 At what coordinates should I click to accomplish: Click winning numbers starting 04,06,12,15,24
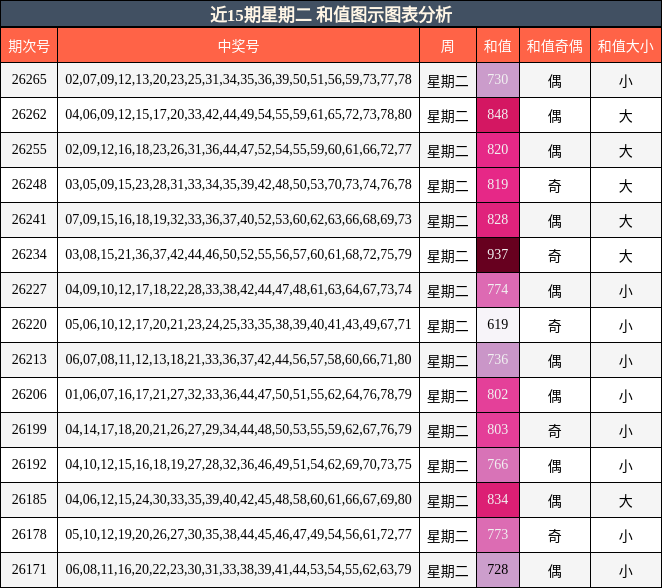(238, 500)
